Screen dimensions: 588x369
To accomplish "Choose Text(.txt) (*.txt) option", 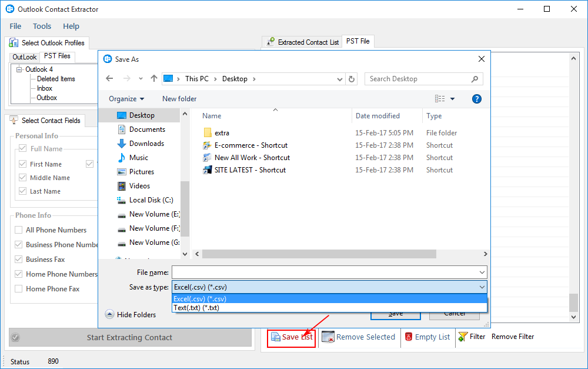I will (329, 308).
